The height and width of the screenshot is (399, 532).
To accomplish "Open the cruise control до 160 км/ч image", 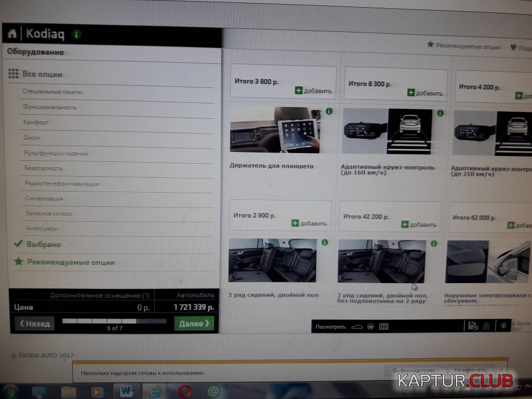I will (387, 131).
